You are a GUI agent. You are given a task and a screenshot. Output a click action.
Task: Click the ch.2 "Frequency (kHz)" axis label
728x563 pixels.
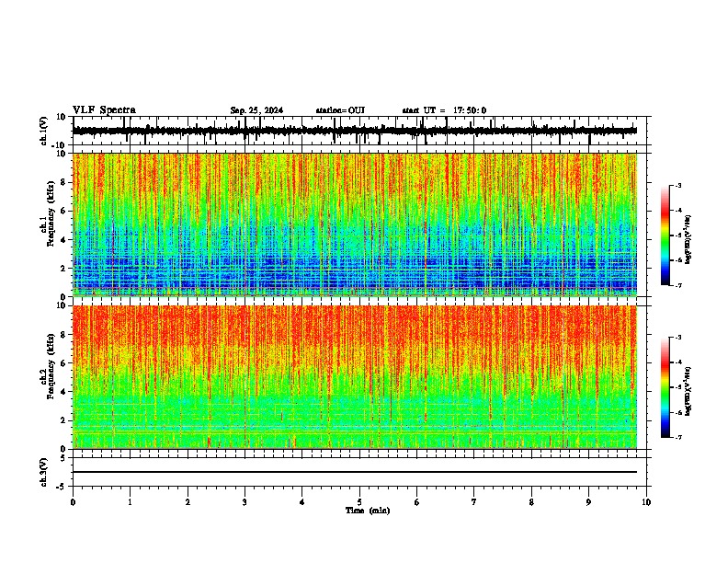click(x=51, y=366)
